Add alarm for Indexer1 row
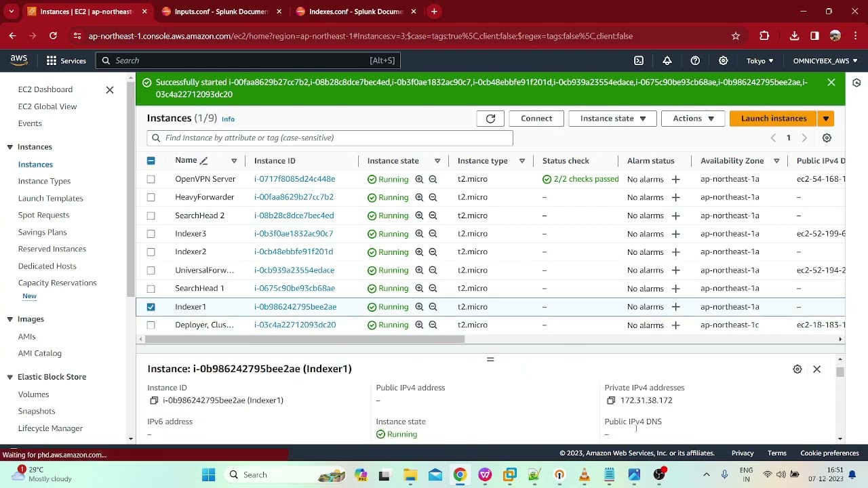The height and width of the screenshot is (488, 868). [x=675, y=307]
